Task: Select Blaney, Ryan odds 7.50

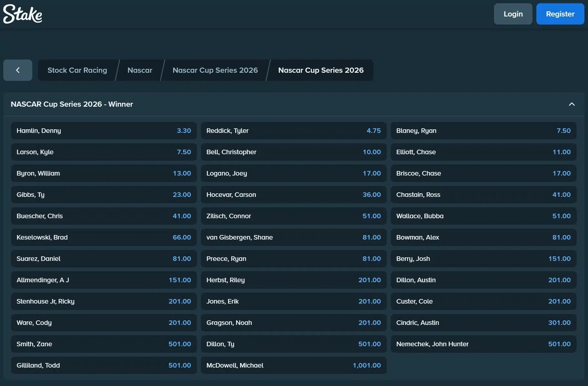Action: click(483, 131)
